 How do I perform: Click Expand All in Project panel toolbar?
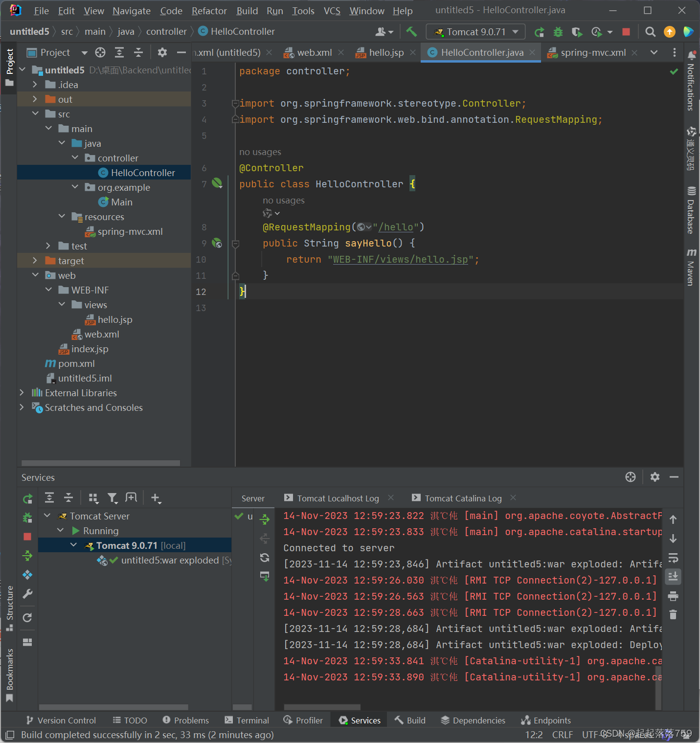pos(119,52)
